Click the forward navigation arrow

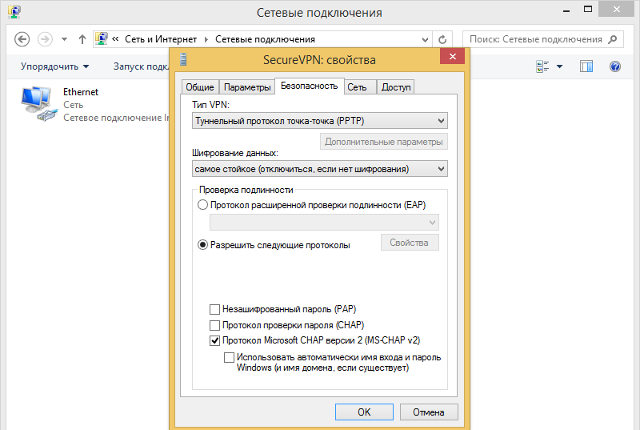45,39
